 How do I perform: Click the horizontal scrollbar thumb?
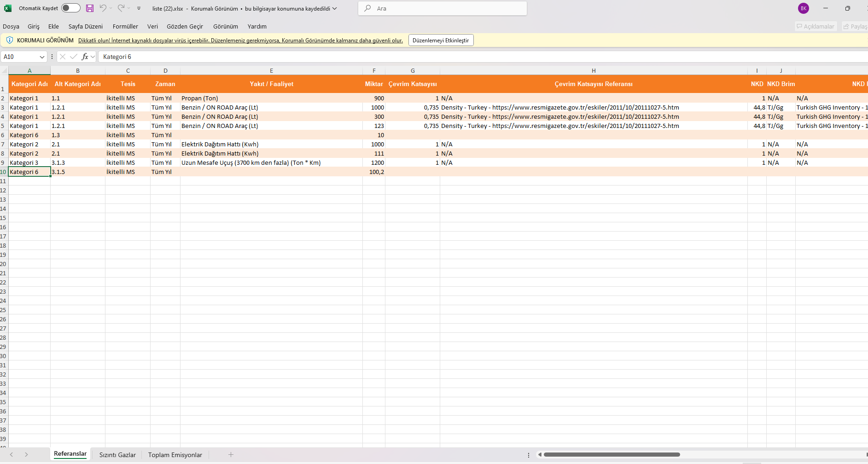pyautogui.click(x=612, y=455)
